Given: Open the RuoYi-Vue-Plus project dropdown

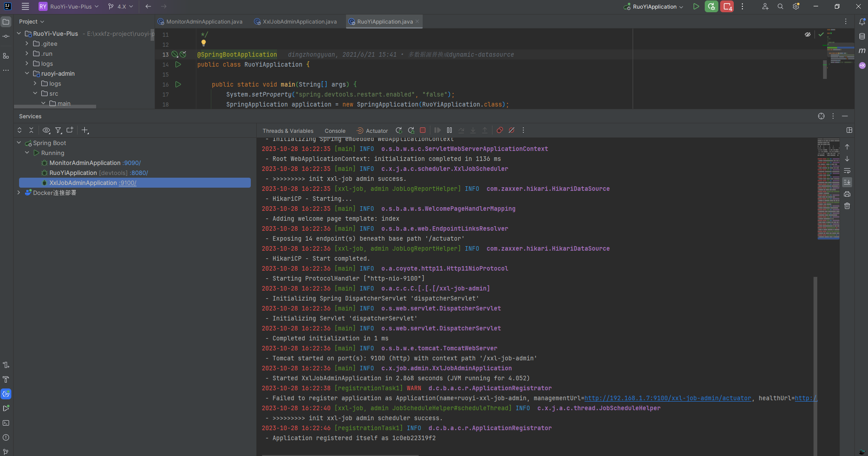Looking at the screenshot, I should 68,6.
